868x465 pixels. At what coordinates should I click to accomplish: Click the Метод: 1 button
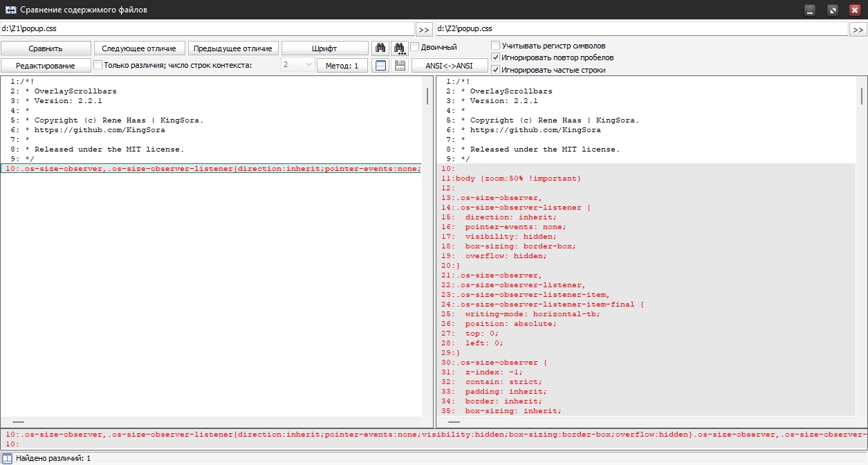click(x=342, y=66)
